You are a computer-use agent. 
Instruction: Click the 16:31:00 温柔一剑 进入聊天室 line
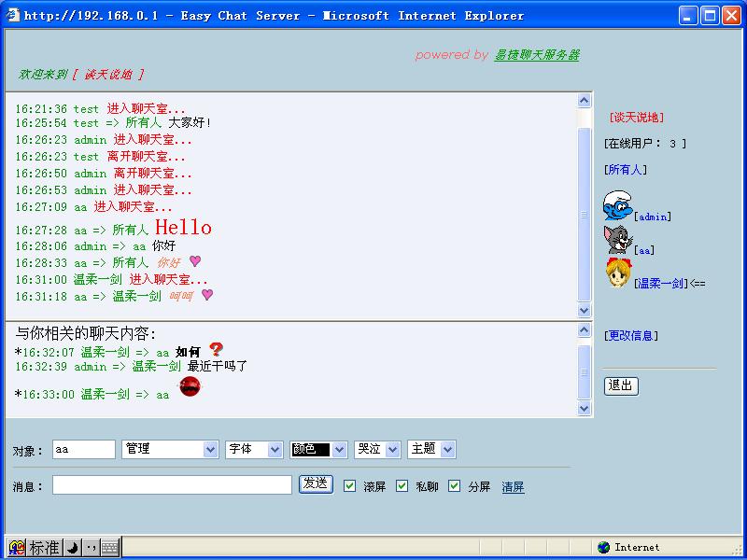(111, 279)
